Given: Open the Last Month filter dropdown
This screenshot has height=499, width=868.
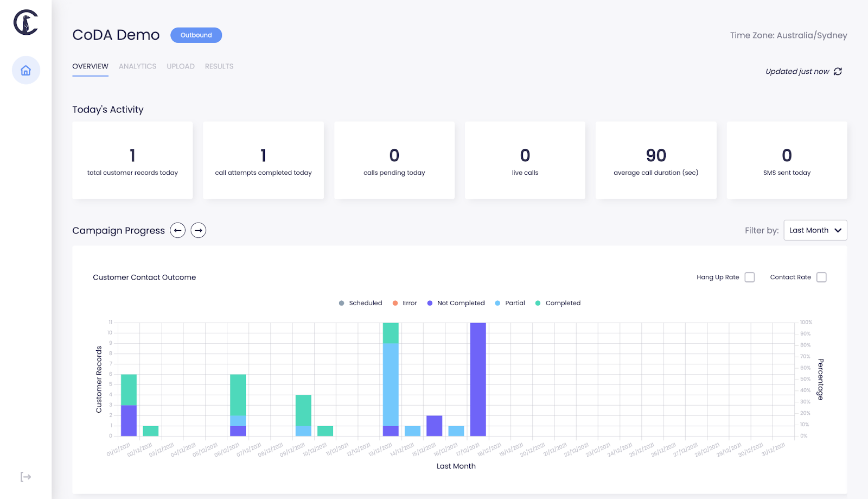Looking at the screenshot, I should [x=815, y=230].
